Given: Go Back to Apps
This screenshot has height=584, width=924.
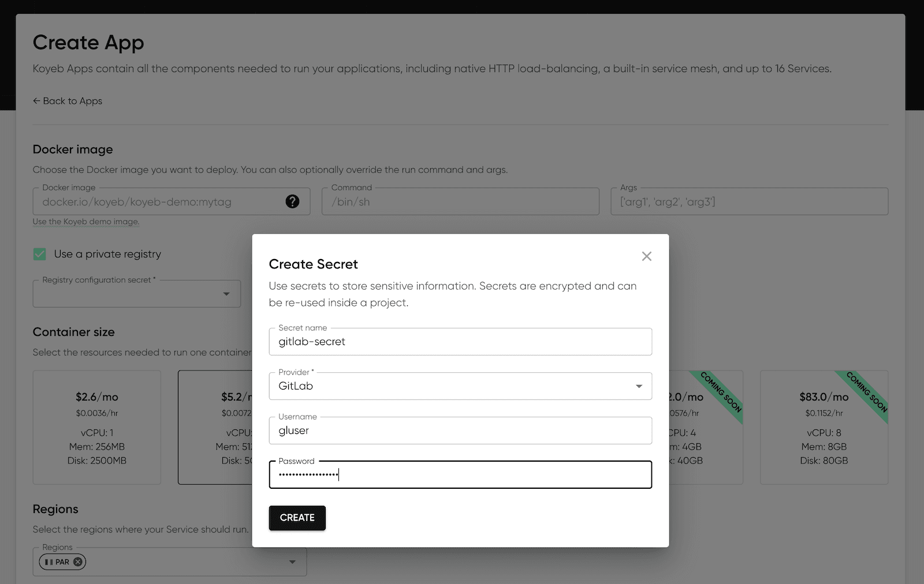Looking at the screenshot, I should pyautogui.click(x=68, y=101).
